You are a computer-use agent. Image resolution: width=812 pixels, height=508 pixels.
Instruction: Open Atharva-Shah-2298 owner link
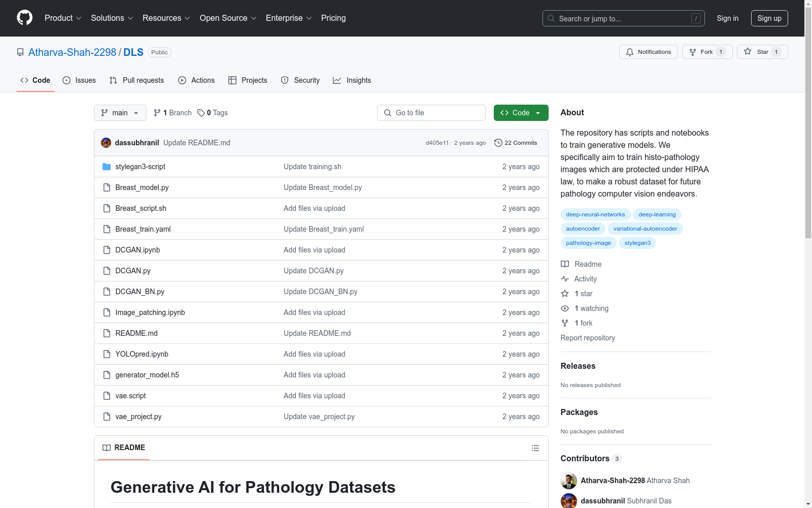point(72,52)
